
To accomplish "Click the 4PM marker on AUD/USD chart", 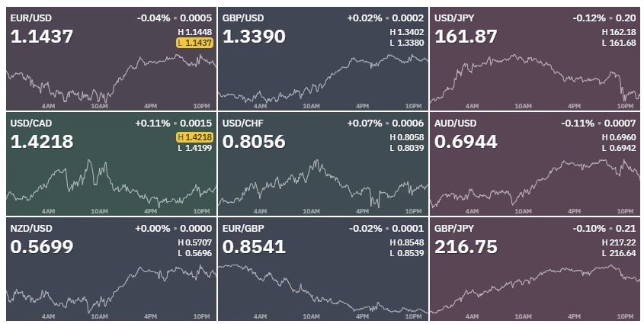I will click(x=574, y=211).
